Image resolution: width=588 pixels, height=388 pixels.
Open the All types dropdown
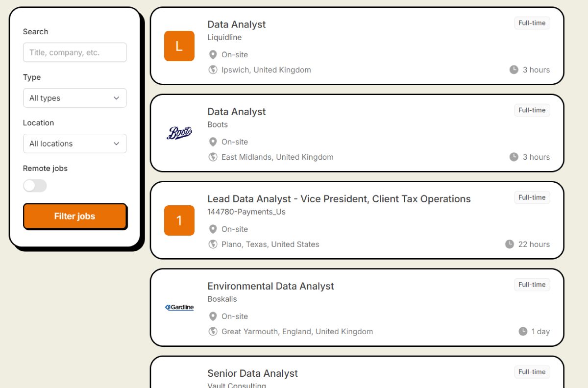(75, 98)
